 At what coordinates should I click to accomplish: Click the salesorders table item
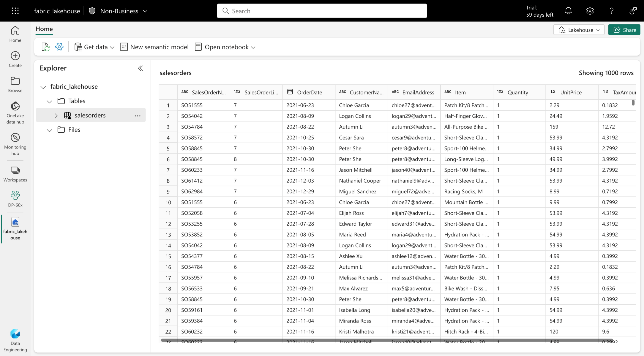point(89,115)
